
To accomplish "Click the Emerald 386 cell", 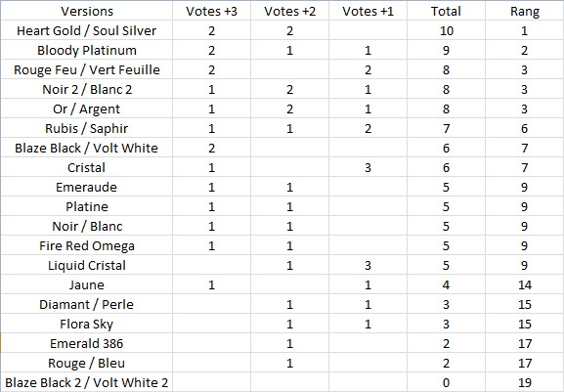I will point(87,343).
